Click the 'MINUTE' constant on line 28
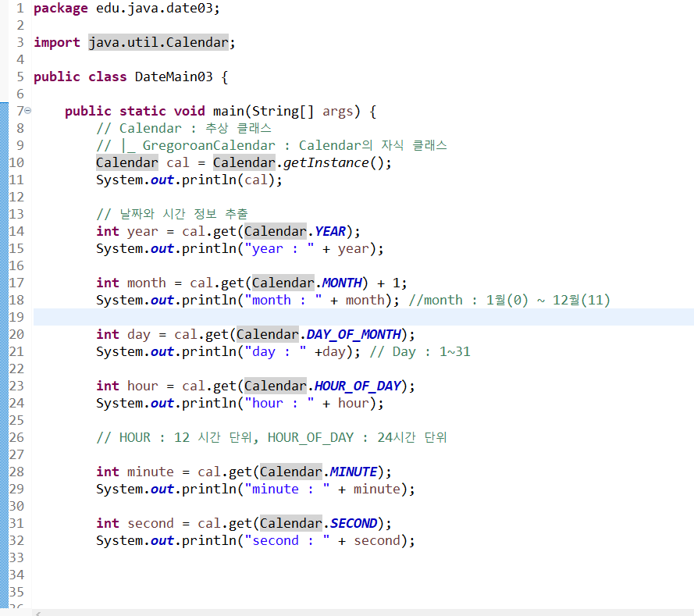The height and width of the screenshot is (616, 694). coord(354,472)
